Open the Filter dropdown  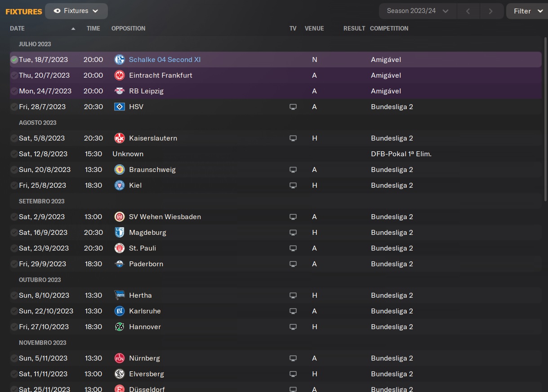pos(527,11)
